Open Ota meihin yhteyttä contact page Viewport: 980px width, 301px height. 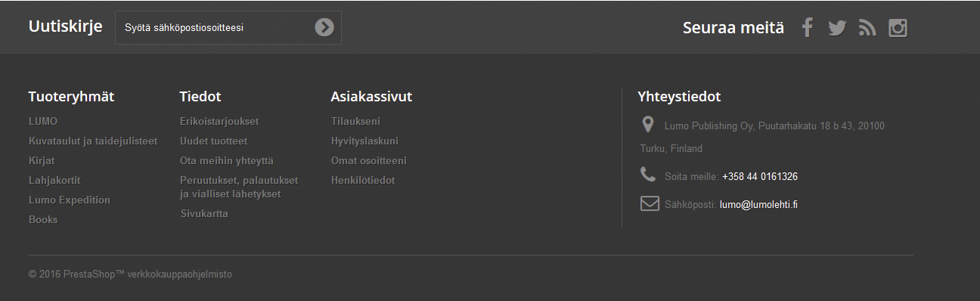click(x=227, y=160)
